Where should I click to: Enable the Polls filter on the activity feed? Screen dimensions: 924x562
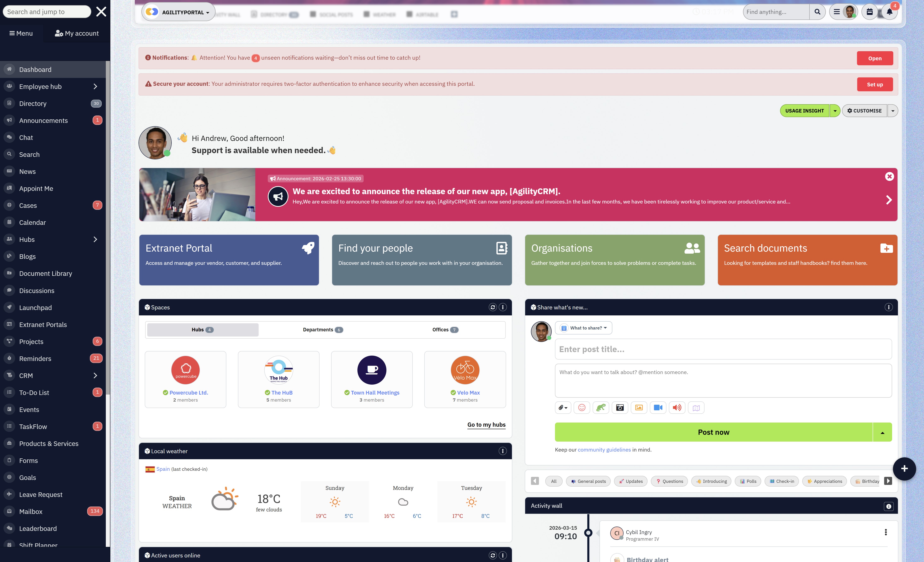748,481
